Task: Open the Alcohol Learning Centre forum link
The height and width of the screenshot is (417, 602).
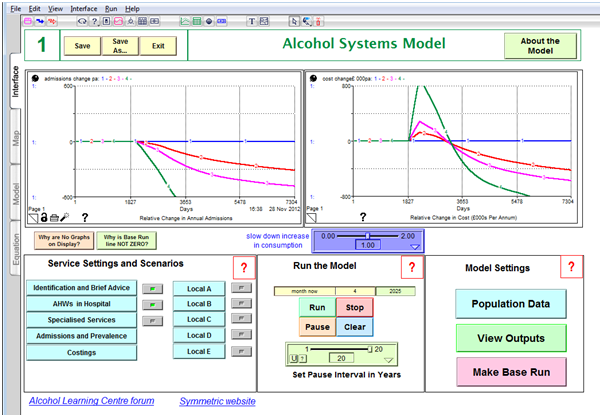Action: [91, 401]
